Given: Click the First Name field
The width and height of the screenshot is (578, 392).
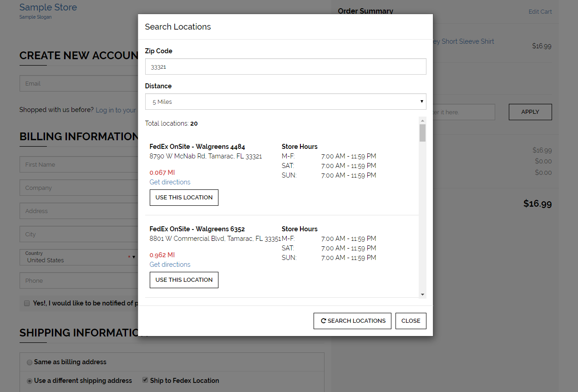Looking at the screenshot, I should [x=79, y=164].
